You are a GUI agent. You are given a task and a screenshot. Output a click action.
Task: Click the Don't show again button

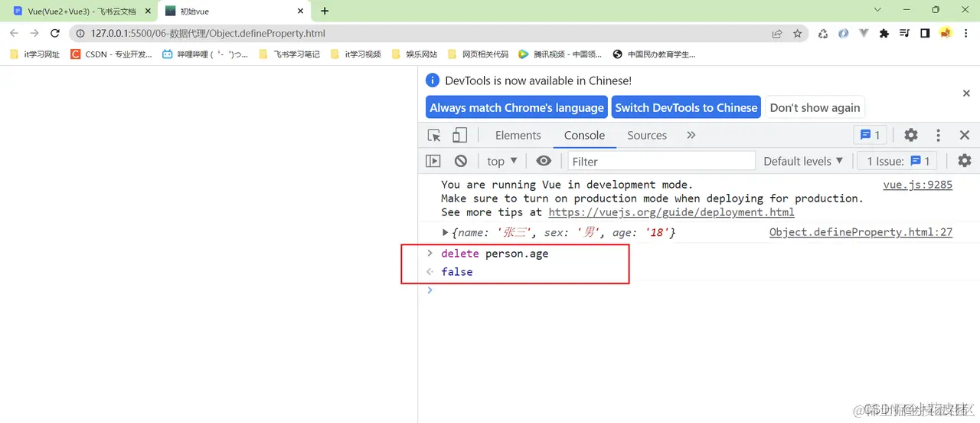(815, 107)
